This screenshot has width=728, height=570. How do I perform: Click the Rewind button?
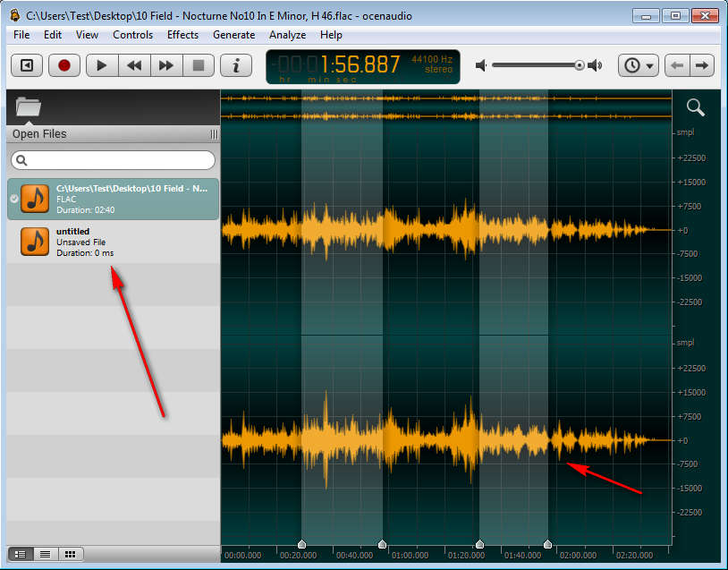tap(134, 65)
